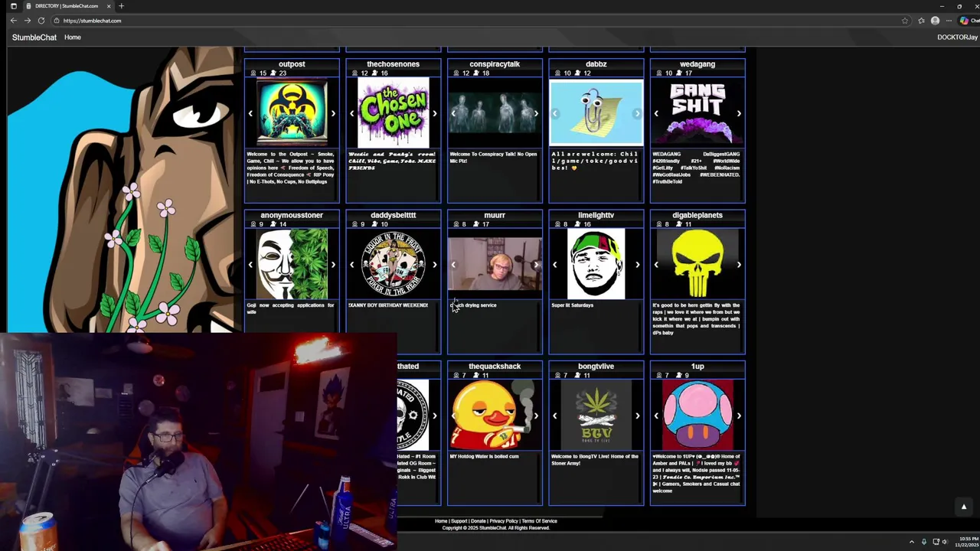Open the muurr room title

[495, 215]
